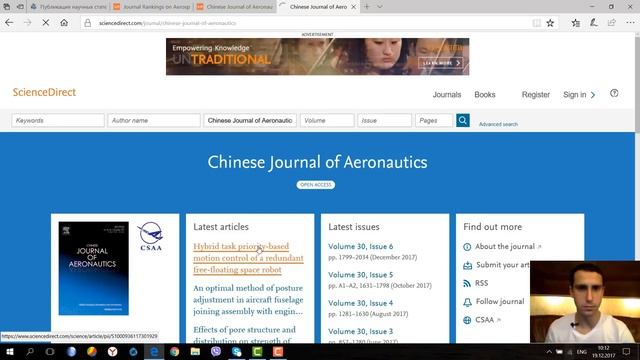This screenshot has width=640, height=360.
Task: Click the Issue field
Action: (x=384, y=120)
